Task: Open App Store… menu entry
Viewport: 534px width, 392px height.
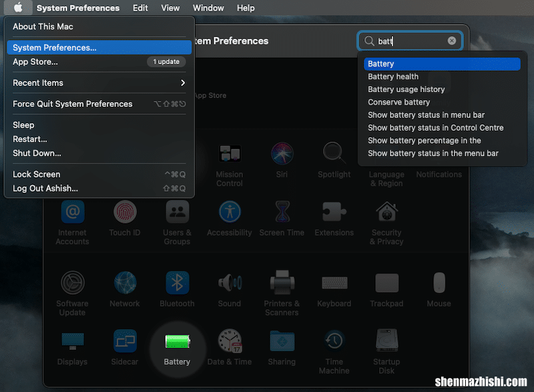Action: (x=99, y=61)
